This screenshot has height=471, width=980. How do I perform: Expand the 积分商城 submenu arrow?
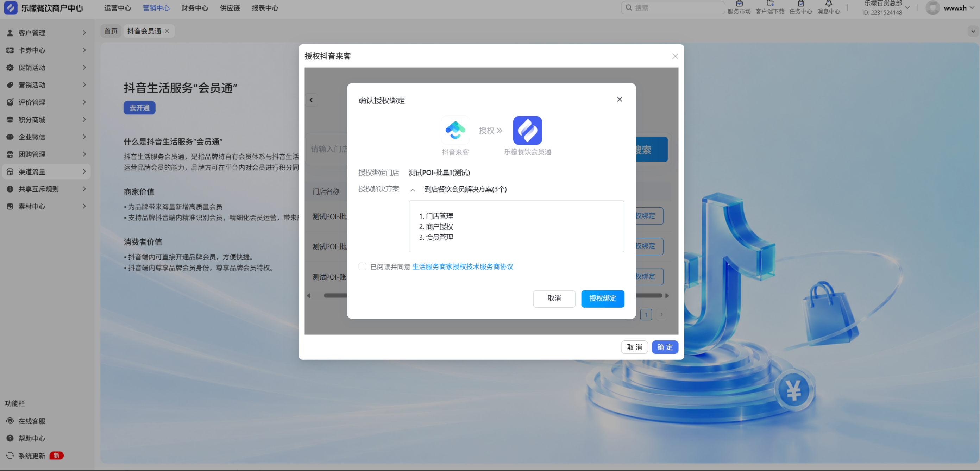(x=84, y=119)
